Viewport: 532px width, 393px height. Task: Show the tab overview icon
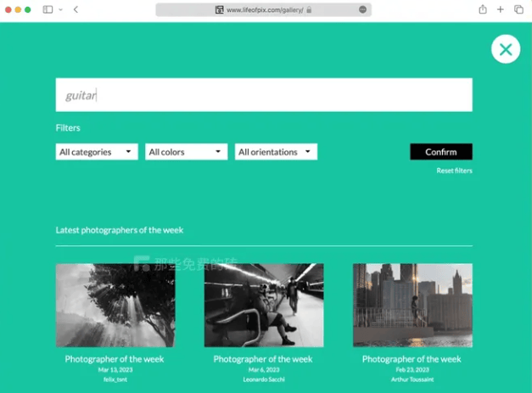(x=518, y=9)
